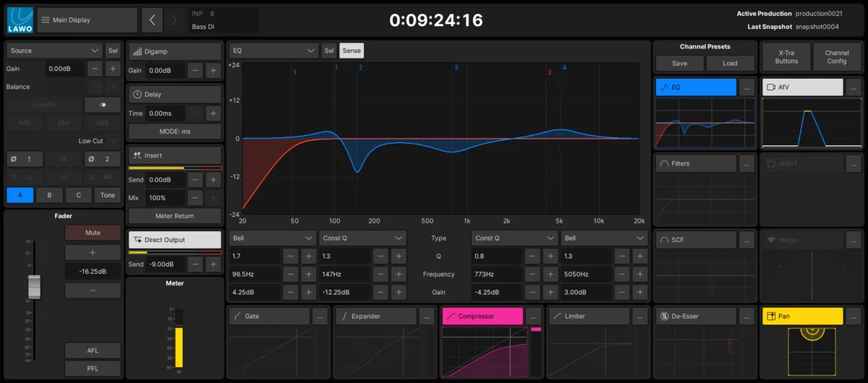Go back with the left arrow button

pos(152,20)
